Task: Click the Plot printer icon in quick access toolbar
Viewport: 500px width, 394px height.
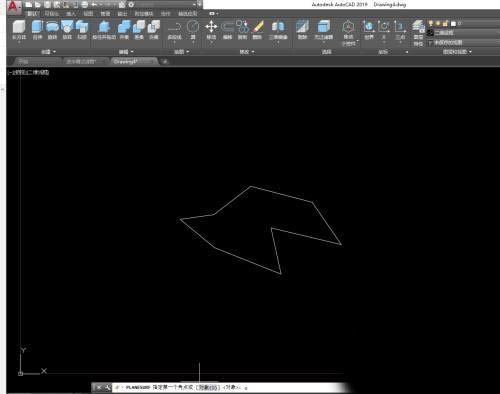Action: (85, 5)
